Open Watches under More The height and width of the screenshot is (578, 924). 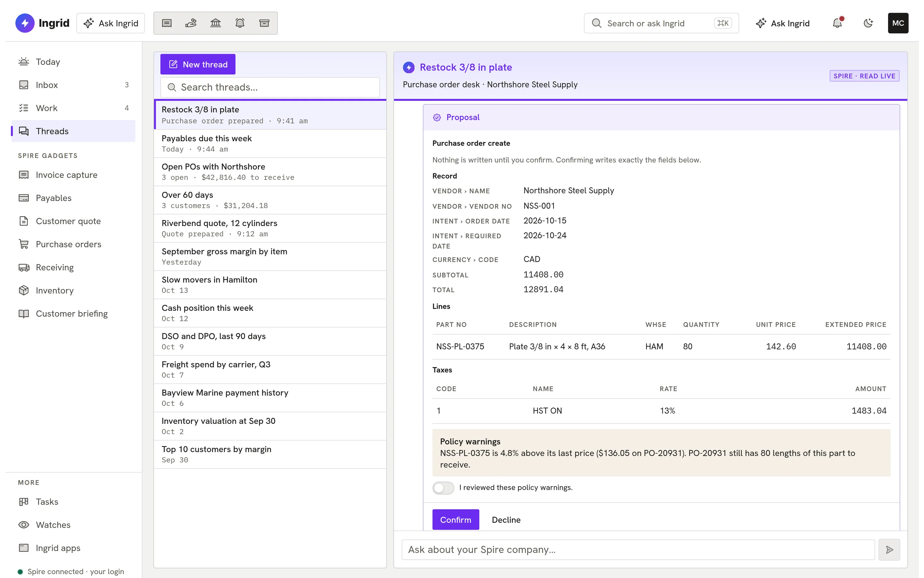[x=73, y=525]
